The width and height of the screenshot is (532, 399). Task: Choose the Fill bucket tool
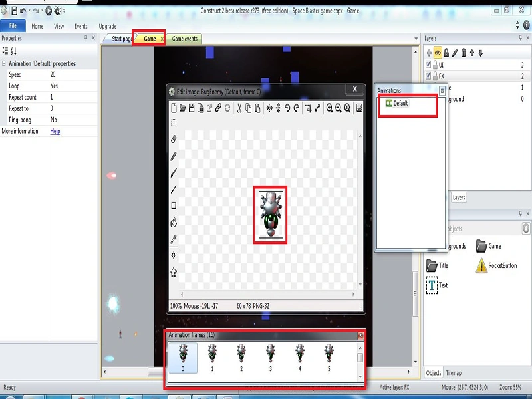click(174, 223)
